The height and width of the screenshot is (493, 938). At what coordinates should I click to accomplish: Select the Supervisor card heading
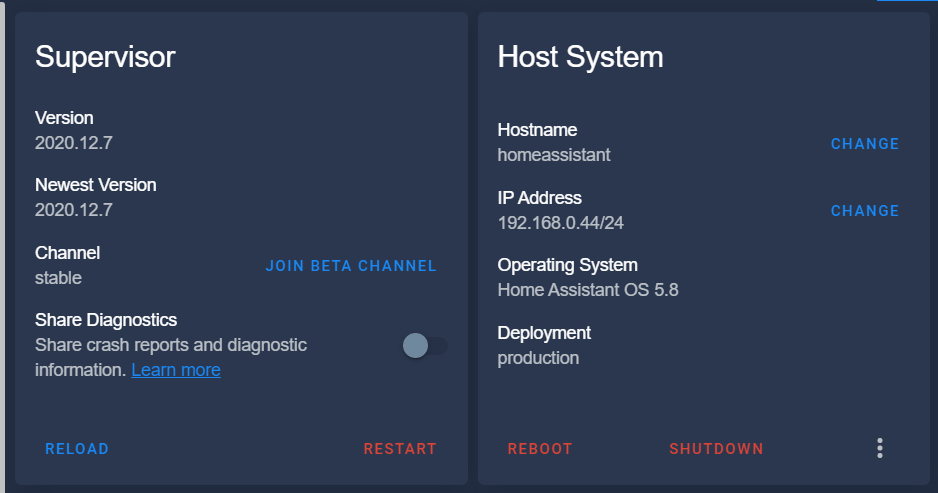105,57
